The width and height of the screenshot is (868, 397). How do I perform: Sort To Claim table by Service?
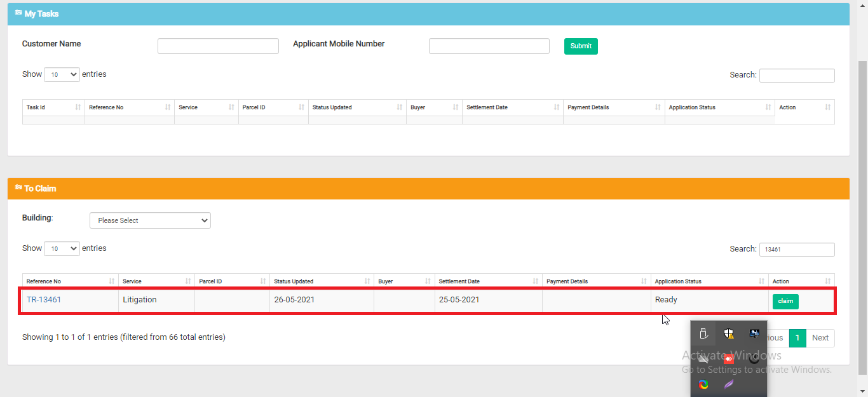(x=157, y=281)
